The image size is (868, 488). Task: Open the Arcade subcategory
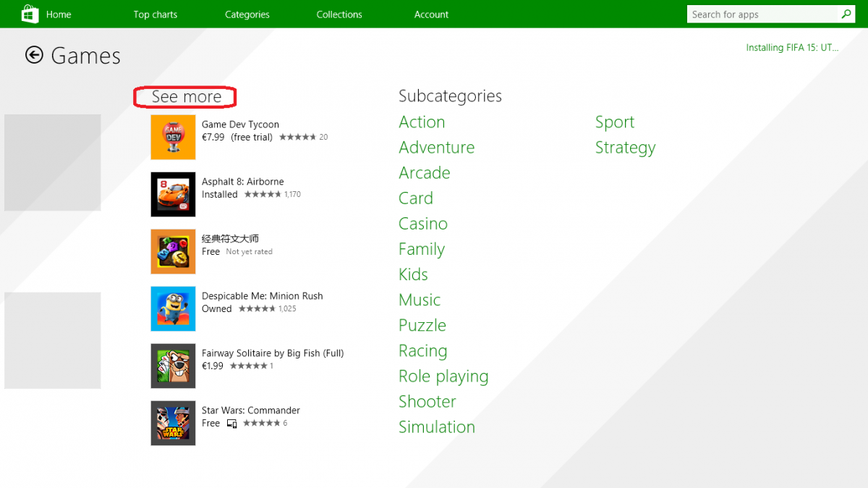(424, 172)
